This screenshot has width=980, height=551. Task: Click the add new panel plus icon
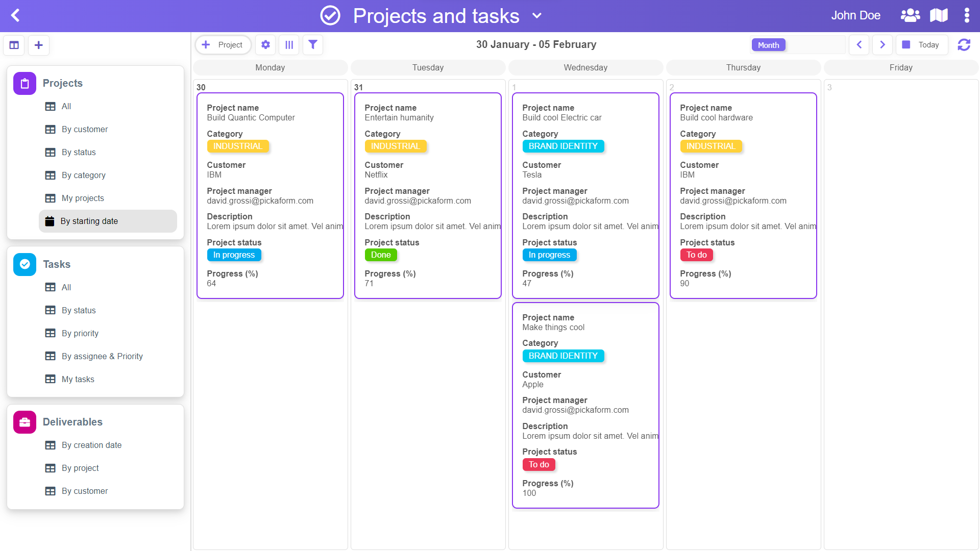point(38,45)
